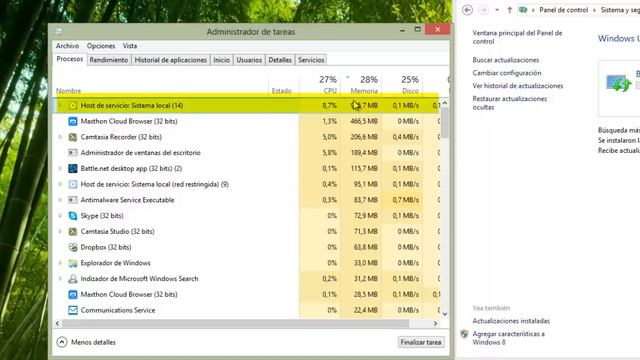
Task: Click the shield icon beside Agregar características
Action: [x=464, y=334]
